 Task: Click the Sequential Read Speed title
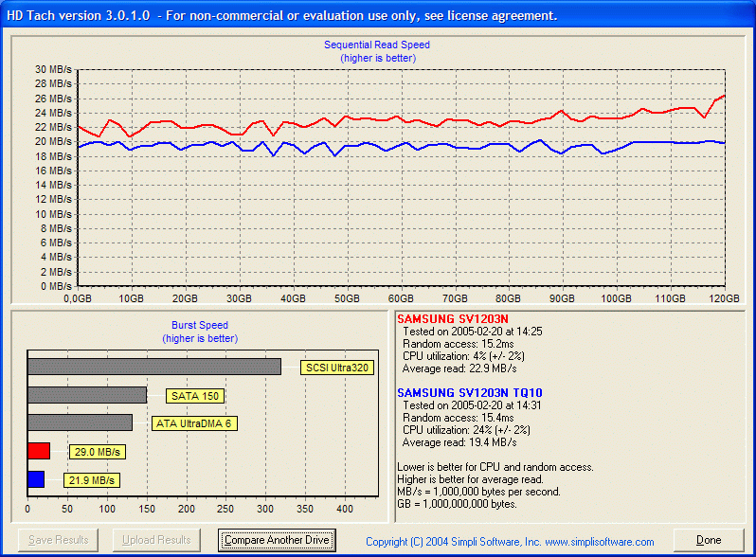377,45
